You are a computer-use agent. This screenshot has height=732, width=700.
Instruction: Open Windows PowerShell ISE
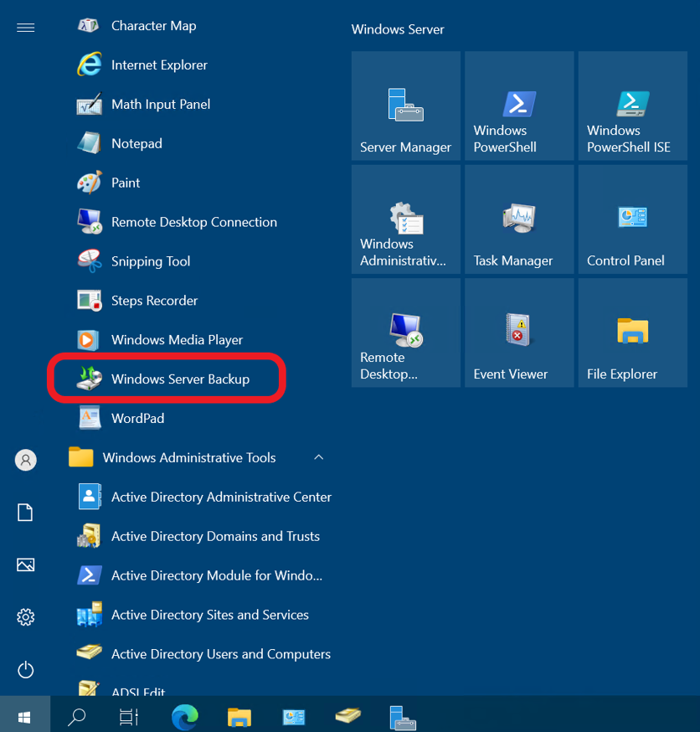pos(632,106)
